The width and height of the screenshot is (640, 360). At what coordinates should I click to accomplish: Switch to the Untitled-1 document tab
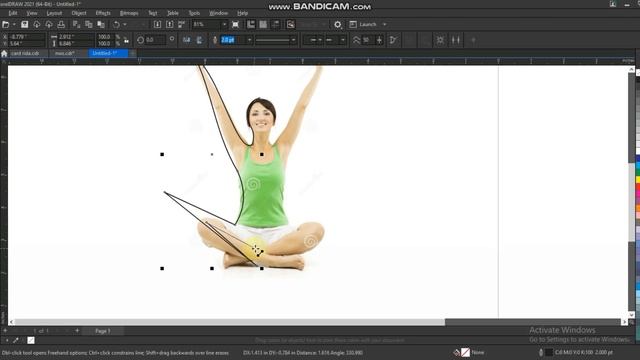[109, 53]
